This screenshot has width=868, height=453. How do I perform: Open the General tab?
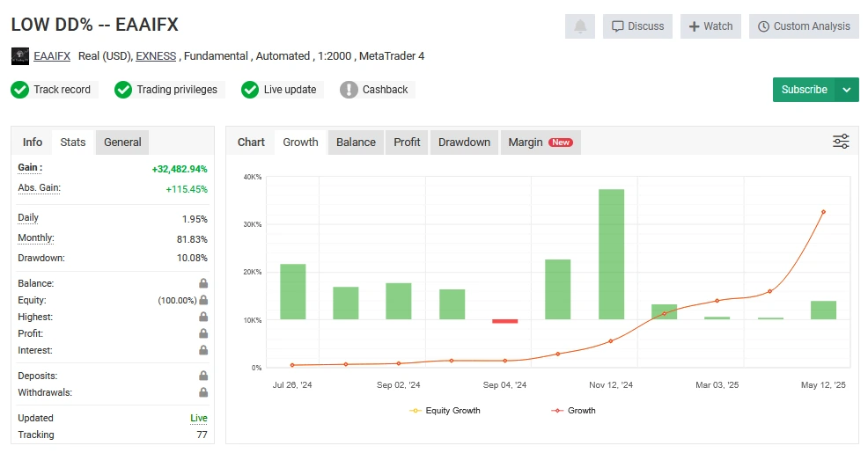(122, 142)
